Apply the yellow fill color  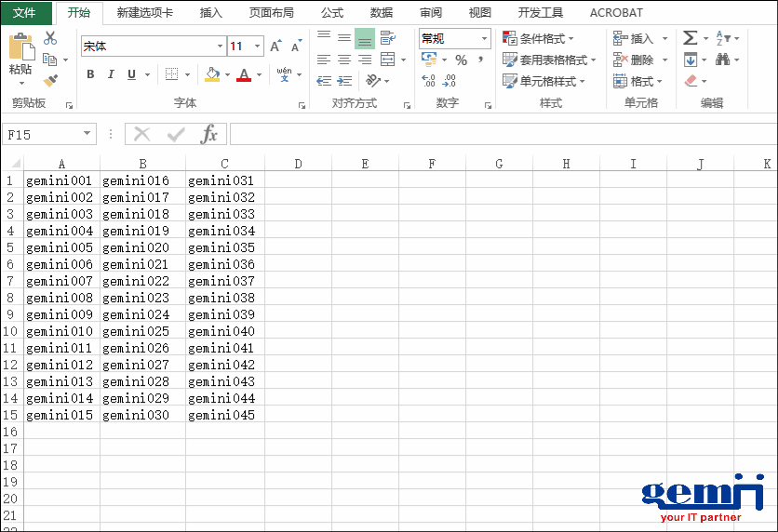pos(212,74)
